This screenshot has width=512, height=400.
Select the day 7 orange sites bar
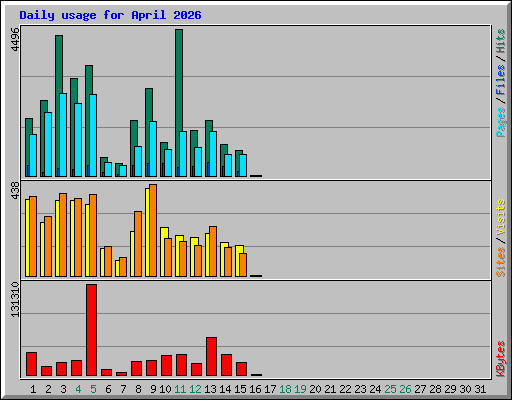(x=123, y=267)
